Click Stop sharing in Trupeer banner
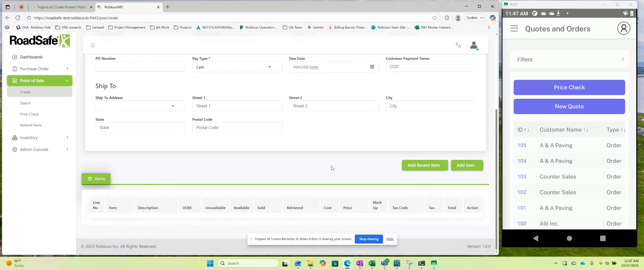644x270 pixels. click(369, 239)
